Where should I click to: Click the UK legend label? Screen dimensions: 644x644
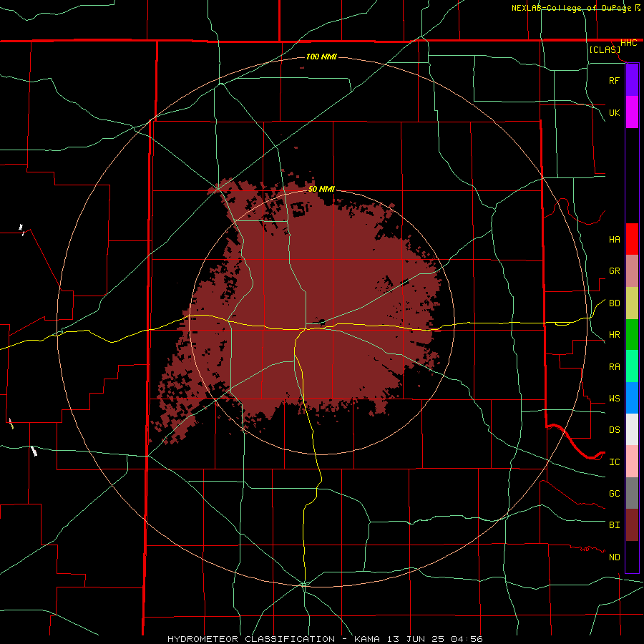[614, 112]
